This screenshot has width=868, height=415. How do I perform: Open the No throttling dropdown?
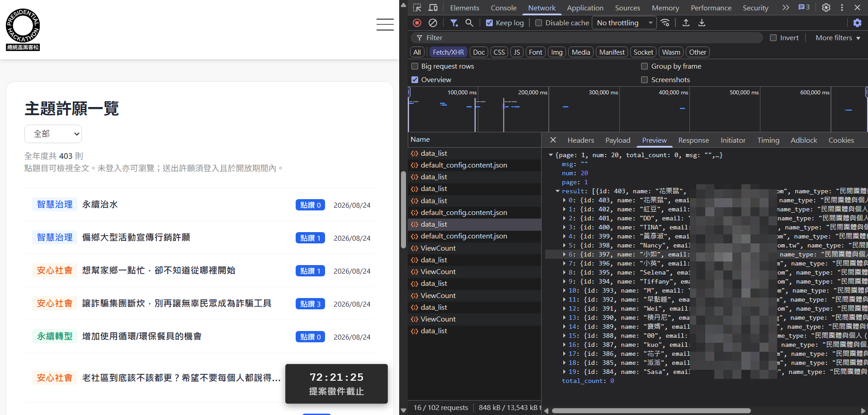[x=624, y=23]
